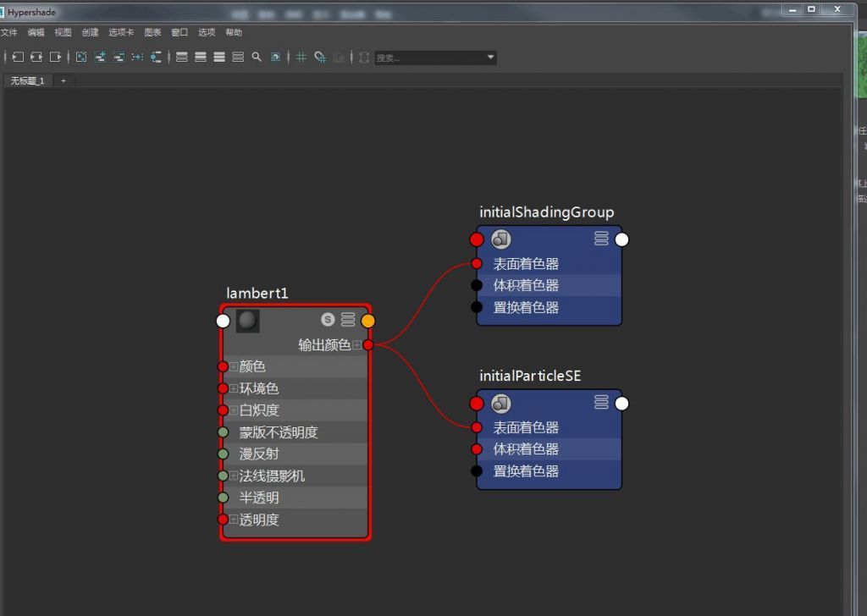Click the 颜色 red input port
This screenshot has width=867, height=616.
tap(223, 366)
